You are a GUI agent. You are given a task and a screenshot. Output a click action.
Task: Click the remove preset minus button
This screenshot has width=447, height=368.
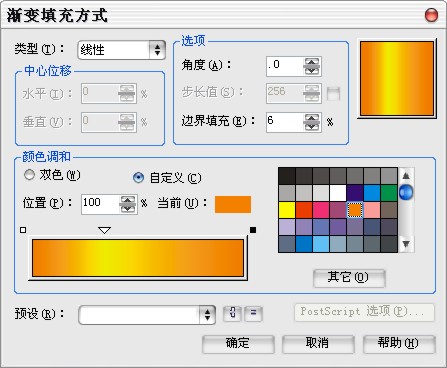(x=253, y=313)
